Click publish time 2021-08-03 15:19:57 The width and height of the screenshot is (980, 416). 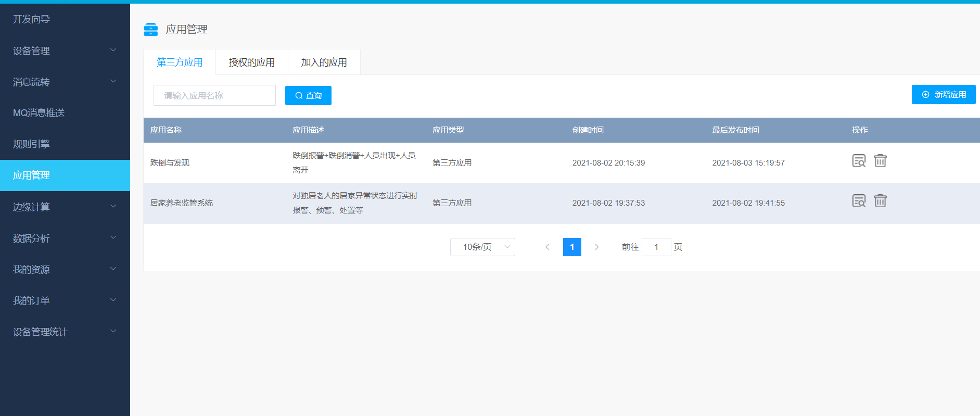click(x=748, y=163)
